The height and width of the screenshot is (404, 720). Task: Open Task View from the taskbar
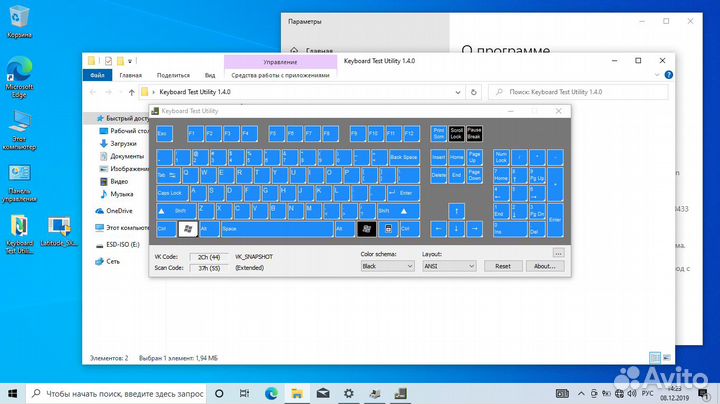click(244, 393)
